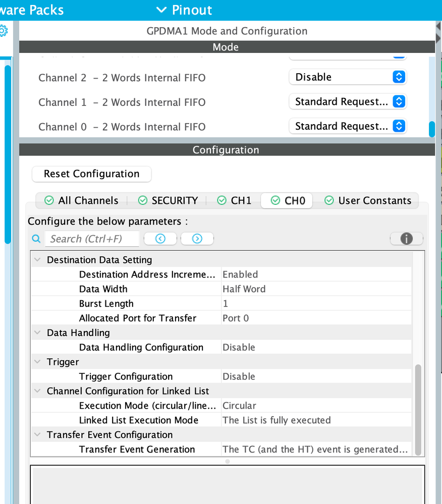Collapse Channel Configuration for Linked List group
This screenshot has width=442, height=504.
(x=38, y=391)
